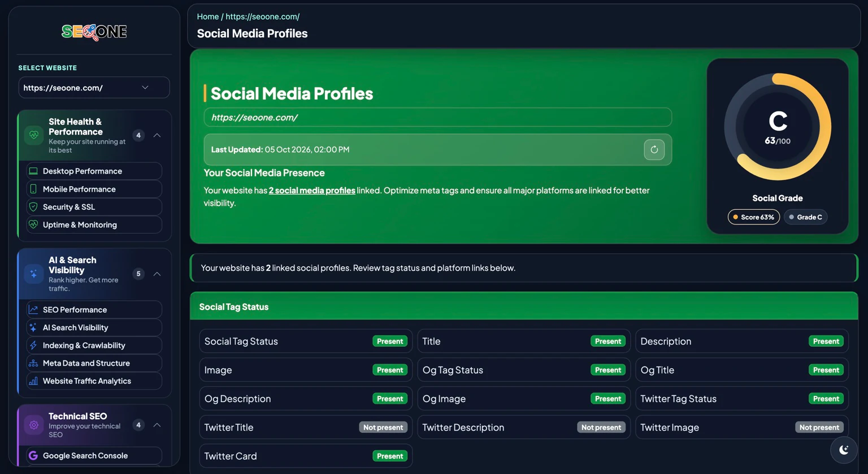Open Website Traffic Analytics
868x474 pixels.
tap(94, 381)
